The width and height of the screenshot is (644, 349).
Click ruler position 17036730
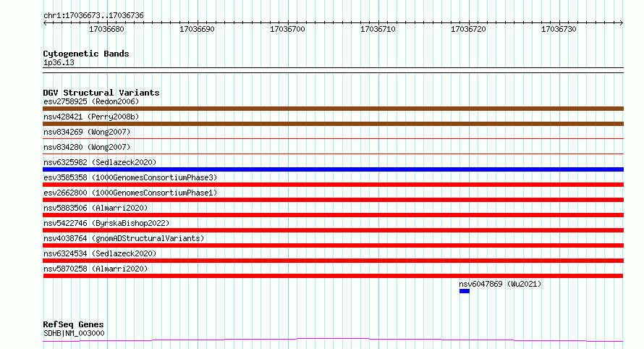559,29
